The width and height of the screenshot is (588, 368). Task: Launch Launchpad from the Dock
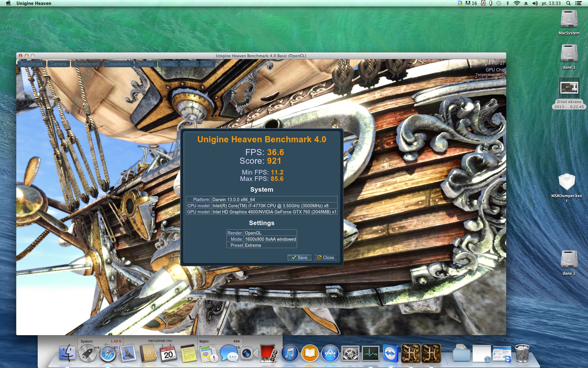pyautogui.click(x=88, y=353)
